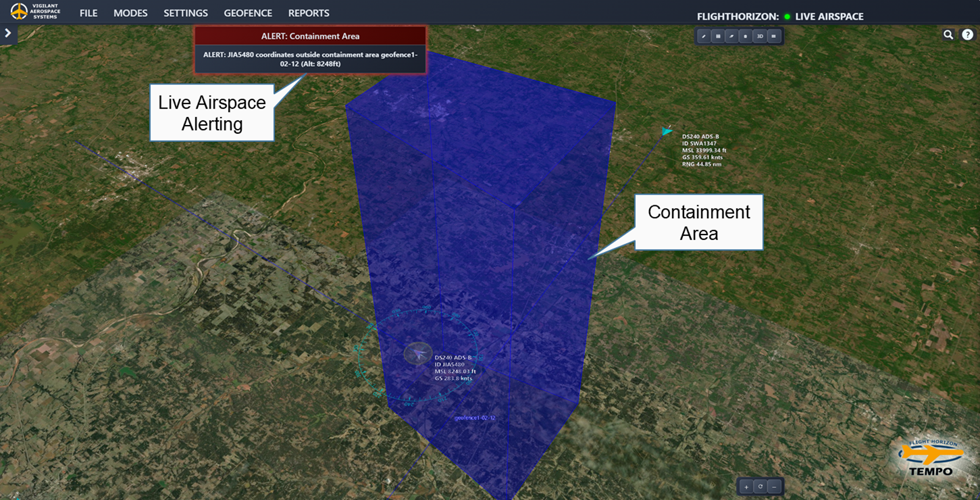980x500 pixels.
Task: Open the GEOFENCE menu
Action: click(x=248, y=14)
